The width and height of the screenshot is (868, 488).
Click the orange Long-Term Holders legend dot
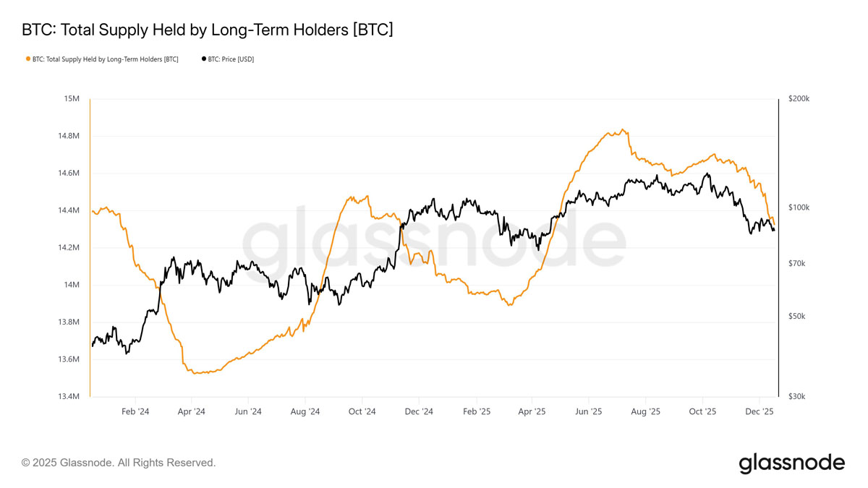[28, 59]
